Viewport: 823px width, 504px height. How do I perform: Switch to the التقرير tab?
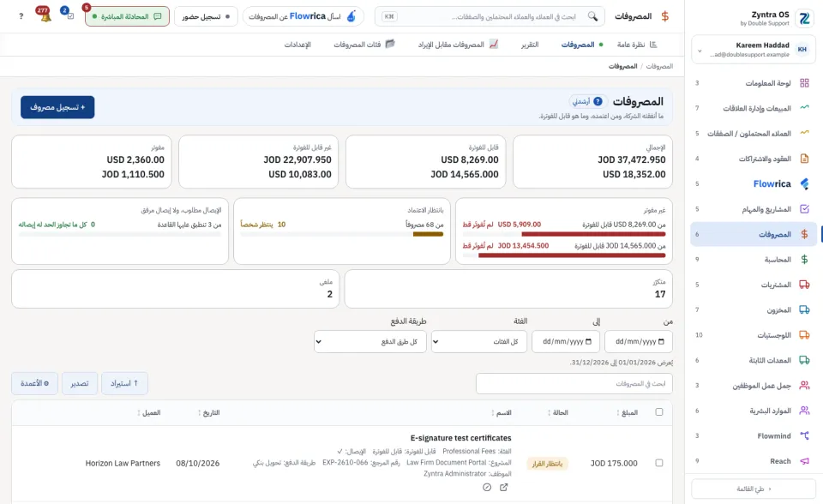pyautogui.click(x=530, y=45)
